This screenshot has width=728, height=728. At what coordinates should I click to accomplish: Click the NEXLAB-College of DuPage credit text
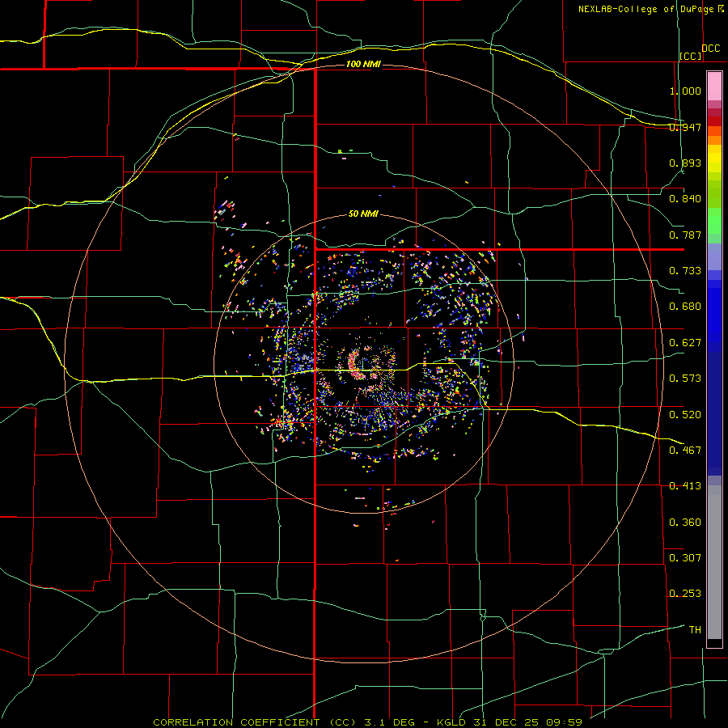tap(645, 9)
